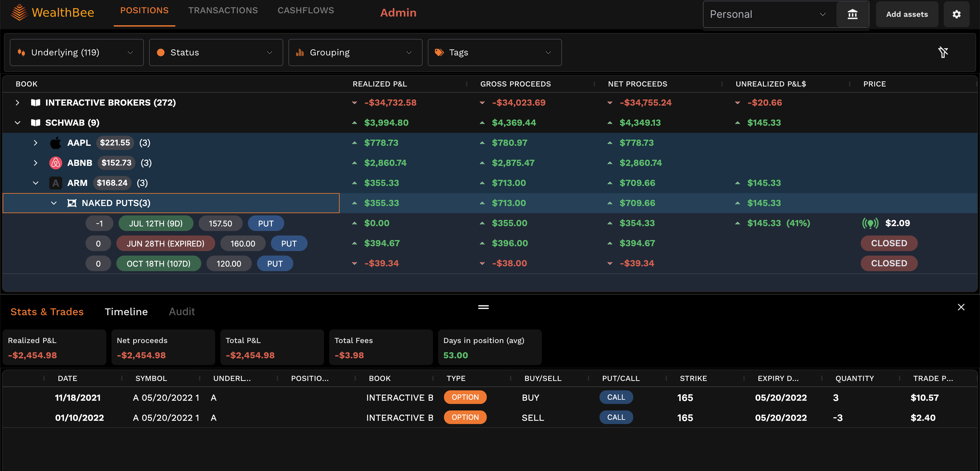
Task: Collapse the ARM positions row
Action: (35, 183)
